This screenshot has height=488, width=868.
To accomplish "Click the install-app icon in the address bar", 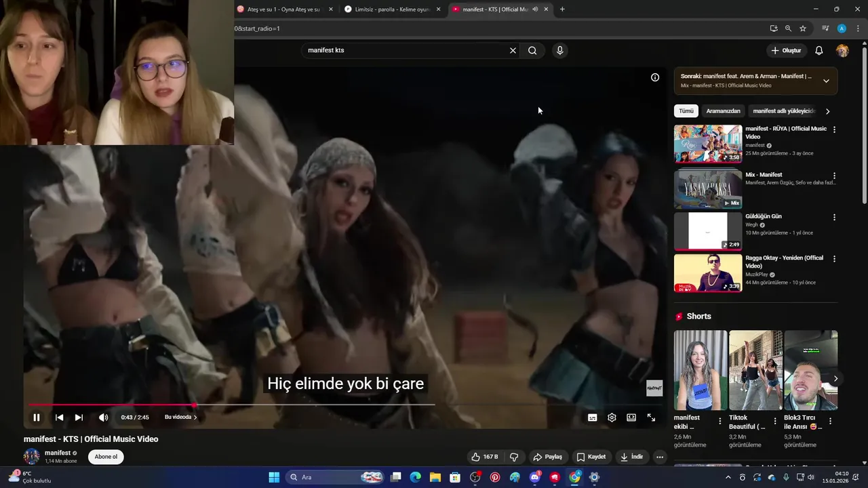I will tap(774, 28).
